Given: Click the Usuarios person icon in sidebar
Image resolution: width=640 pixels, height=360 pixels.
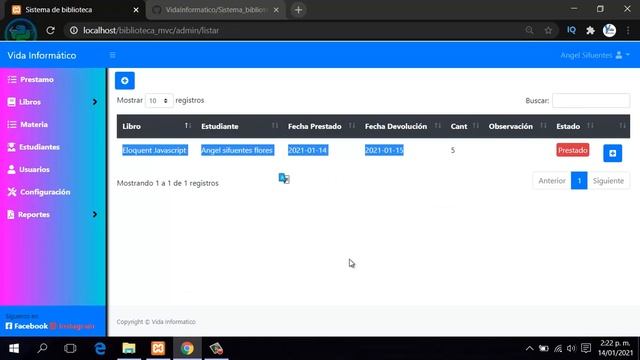Looking at the screenshot, I should pos(11,169).
